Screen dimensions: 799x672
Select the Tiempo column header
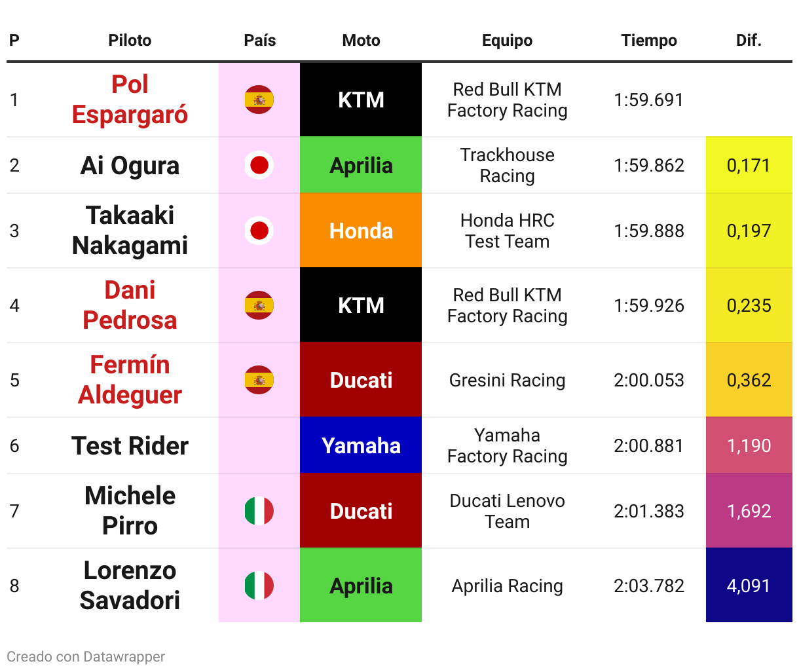[x=649, y=41]
